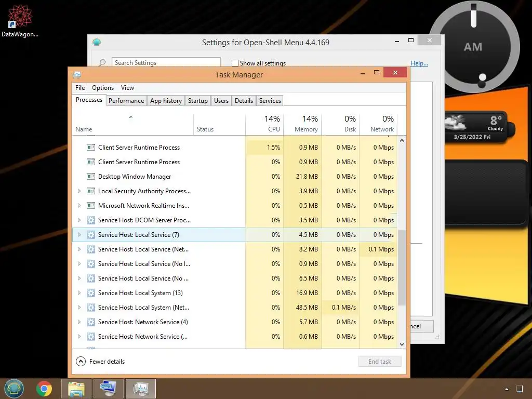This screenshot has width=532, height=399.
Task: Collapse Task Manager with Fewer details
Action: point(100,362)
